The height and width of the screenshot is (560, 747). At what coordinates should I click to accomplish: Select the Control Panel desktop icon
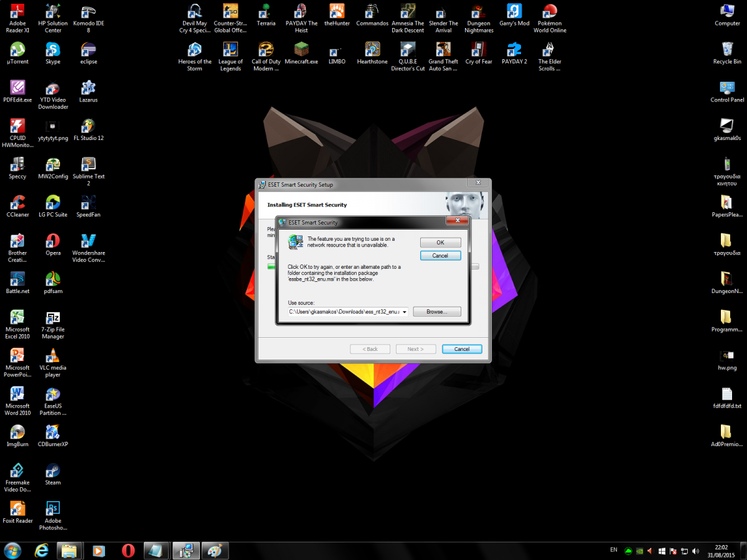coord(727,91)
